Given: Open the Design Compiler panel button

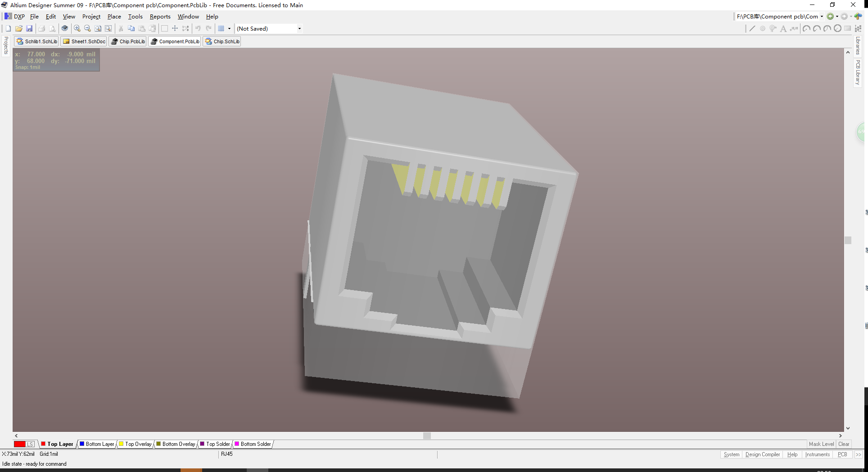Looking at the screenshot, I should pos(762,454).
